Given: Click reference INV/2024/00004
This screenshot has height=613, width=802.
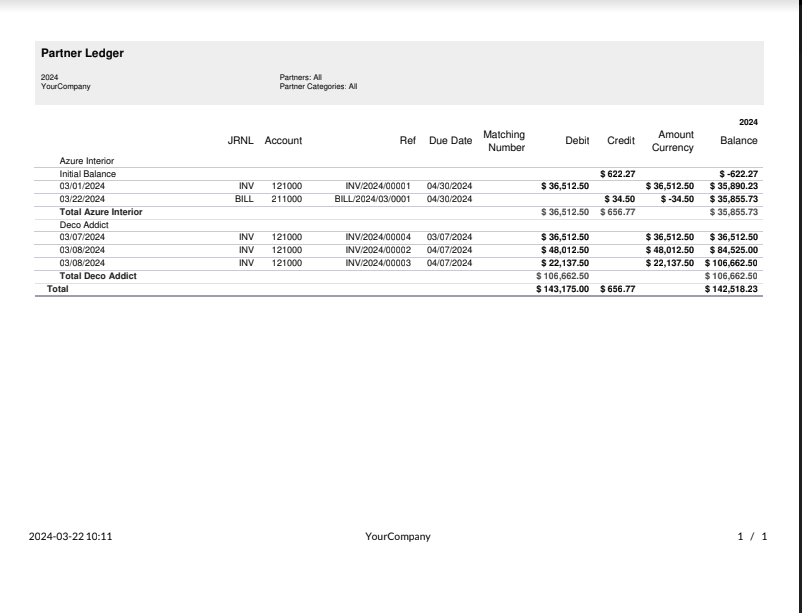Looking at the screenshot, I should (x=378, y=237).
